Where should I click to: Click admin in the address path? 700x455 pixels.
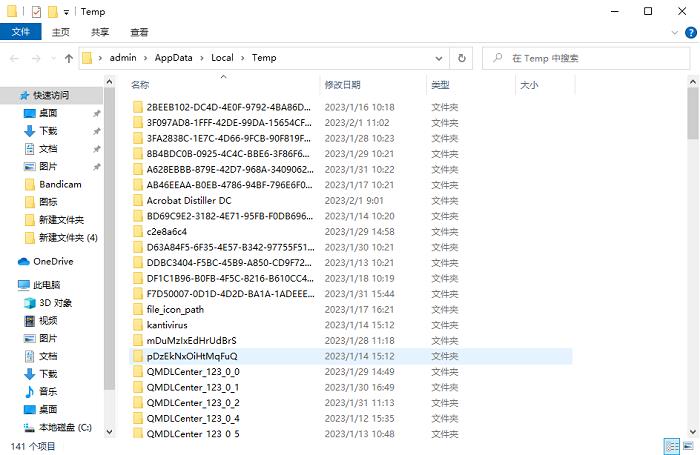click(x=123, y=58)
